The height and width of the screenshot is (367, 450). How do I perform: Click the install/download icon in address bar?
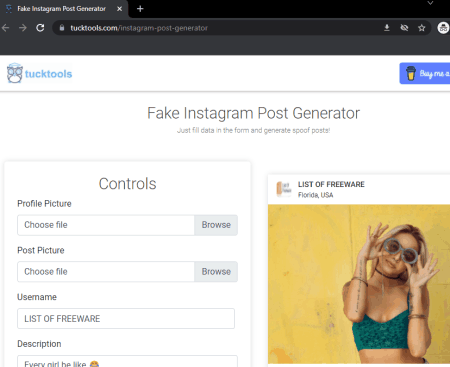387,28
